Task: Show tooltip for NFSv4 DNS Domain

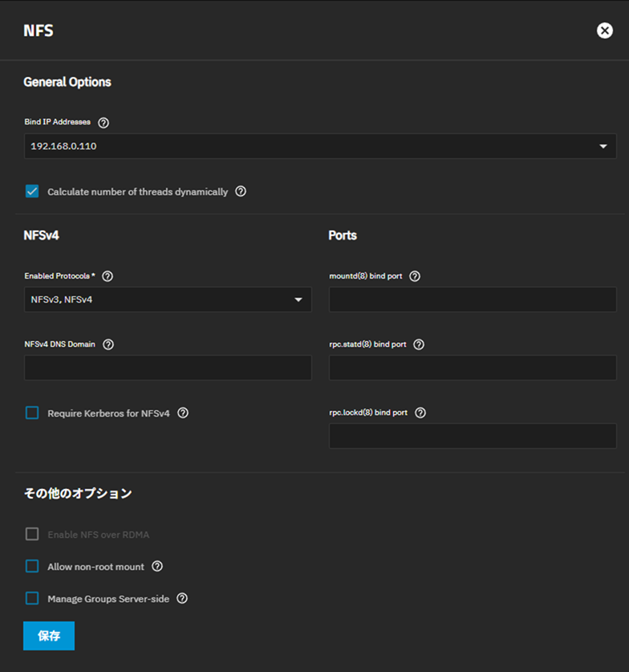Action: pyautogui.click(x=108, y=344)
